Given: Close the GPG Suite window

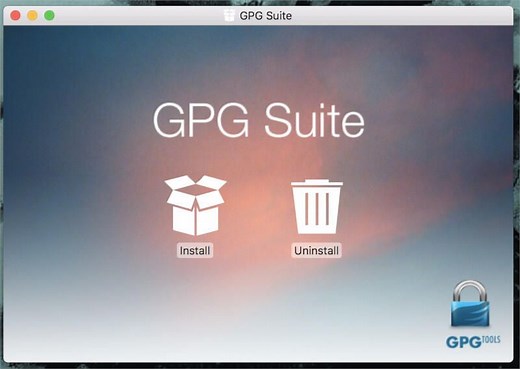Looking at the screenshot, I should [15, 15].
